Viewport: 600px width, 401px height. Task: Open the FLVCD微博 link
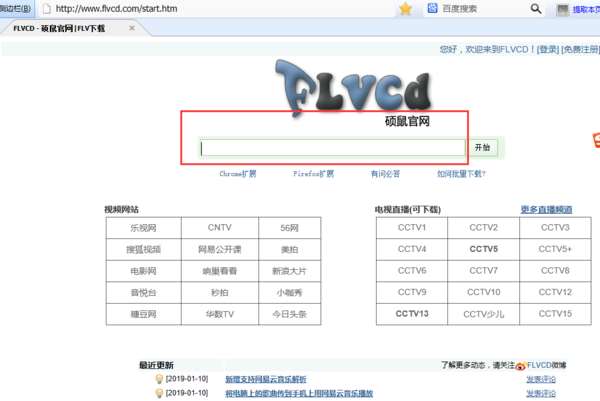pyautogui.click(x=546, y=365)
